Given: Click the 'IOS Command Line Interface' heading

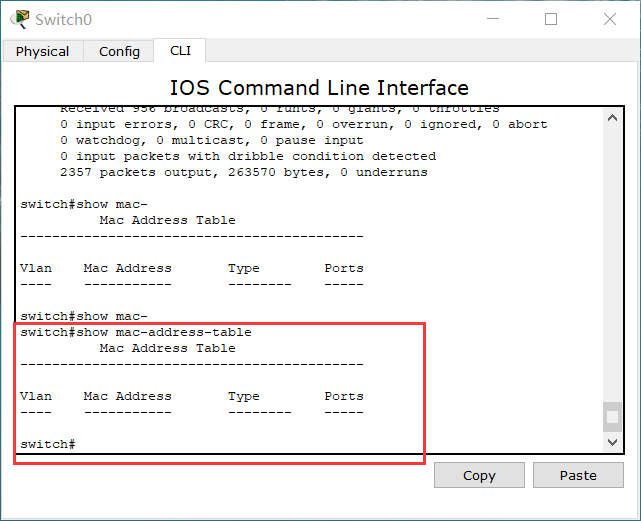Looking at the screenshot, I should pos(319,88).
